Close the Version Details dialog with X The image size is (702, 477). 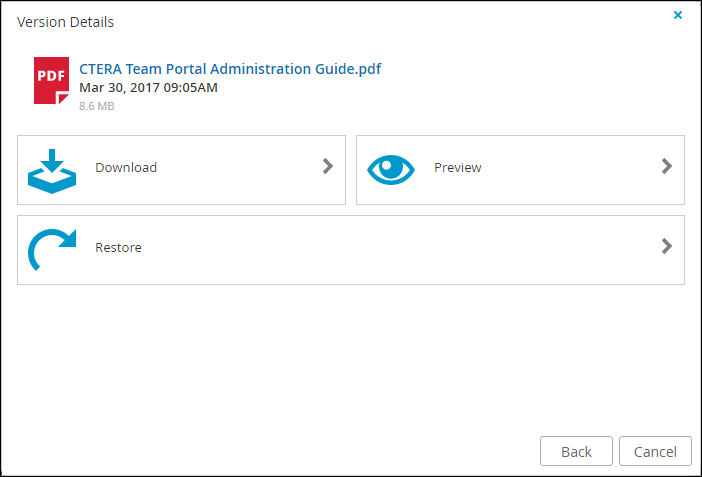click(x=678, y=15)
